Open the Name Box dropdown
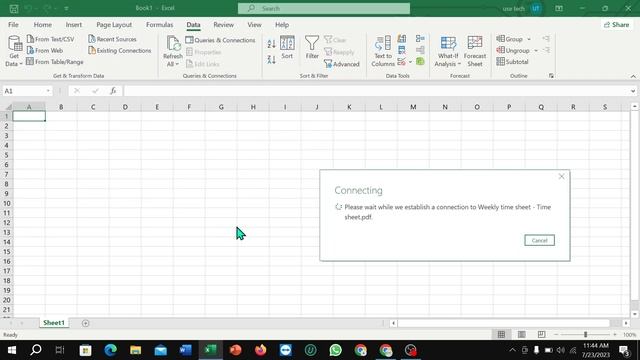640x360 pixels. tap(48, 91)
